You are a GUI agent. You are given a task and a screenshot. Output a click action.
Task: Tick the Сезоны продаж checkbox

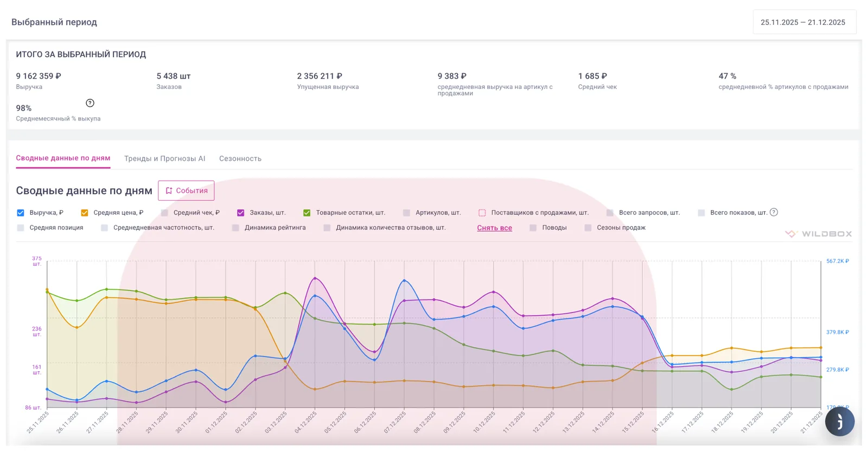[x=588, y=228]
